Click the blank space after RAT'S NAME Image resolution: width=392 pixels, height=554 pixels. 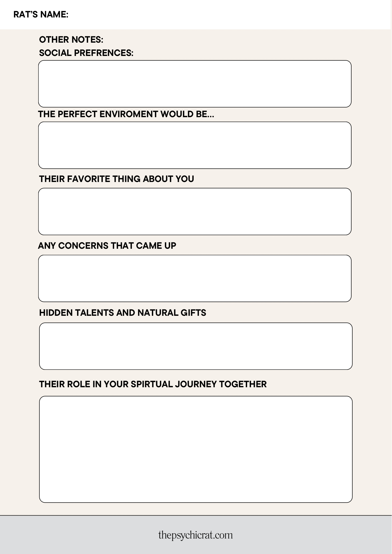click(x=194, y=14)
